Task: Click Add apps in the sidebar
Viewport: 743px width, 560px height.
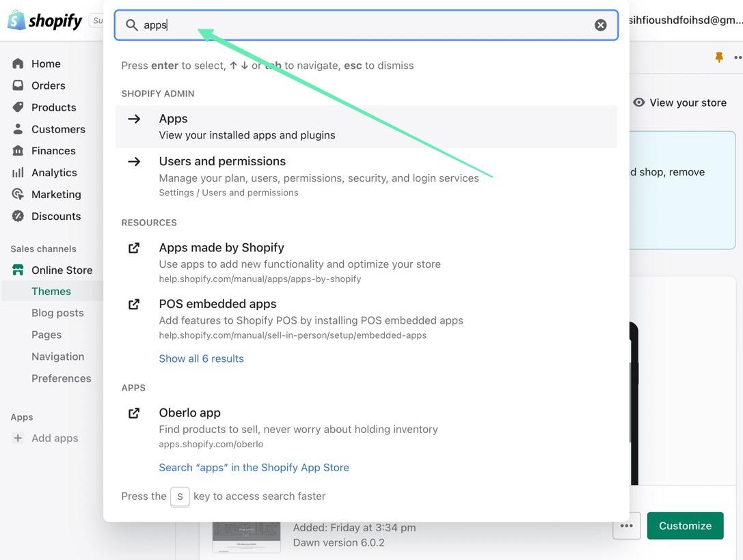Action: [x=55, y=438]
